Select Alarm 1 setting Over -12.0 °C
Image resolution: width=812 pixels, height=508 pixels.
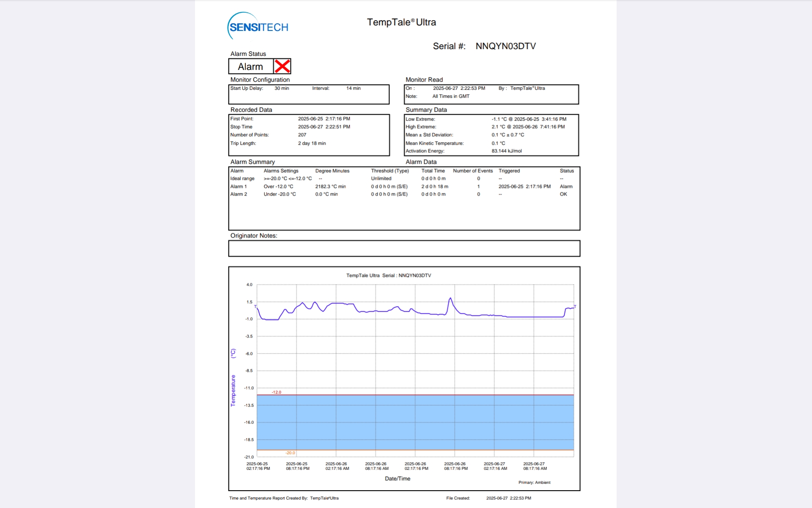click(x=278, y=186)
